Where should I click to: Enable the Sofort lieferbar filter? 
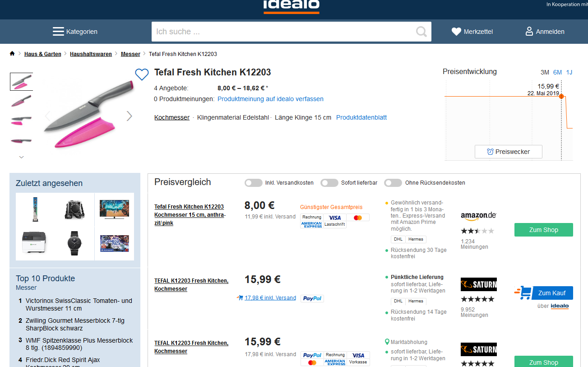click(x=329, y=183)
